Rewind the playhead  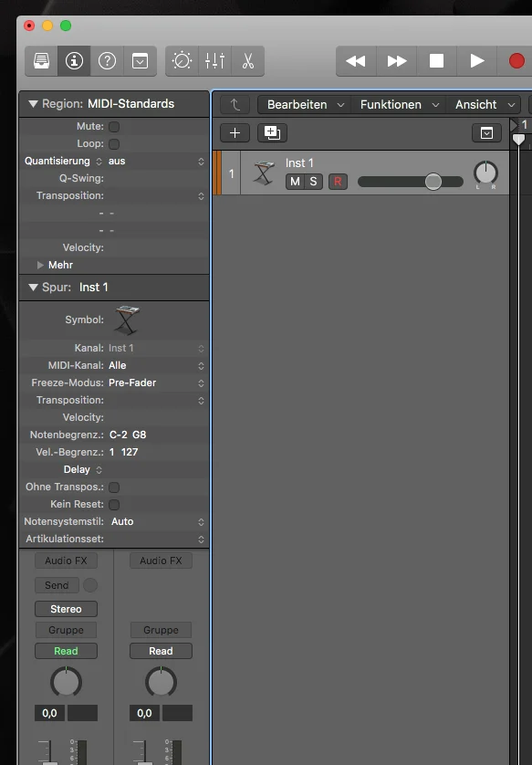click(x=356, y=61)
